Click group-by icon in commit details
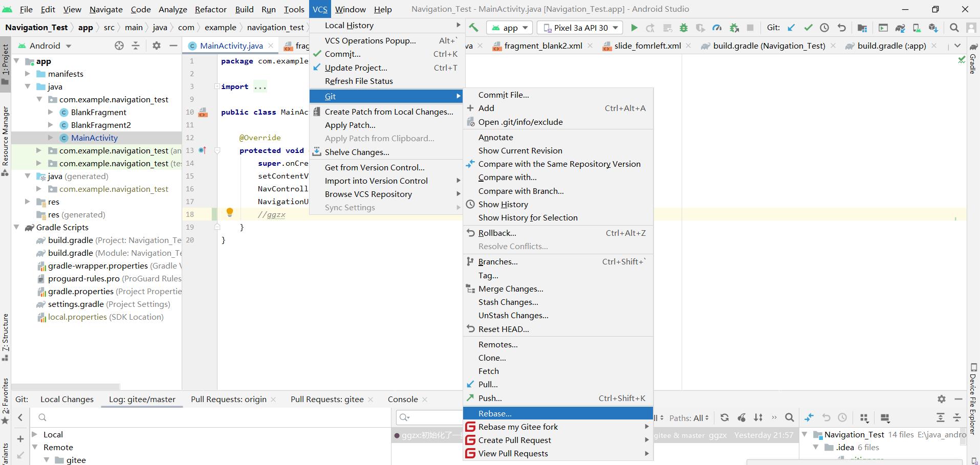This screenshot has height=465, width=980. 864,418
